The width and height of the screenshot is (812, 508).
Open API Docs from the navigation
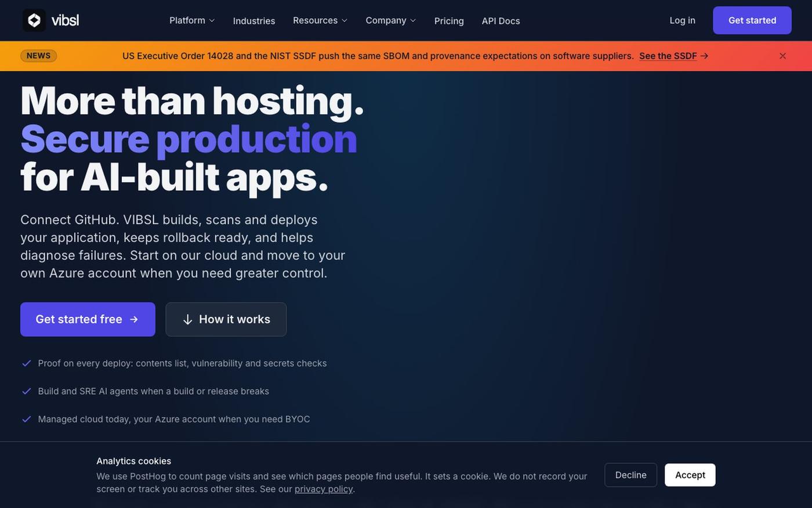point(501,21)
